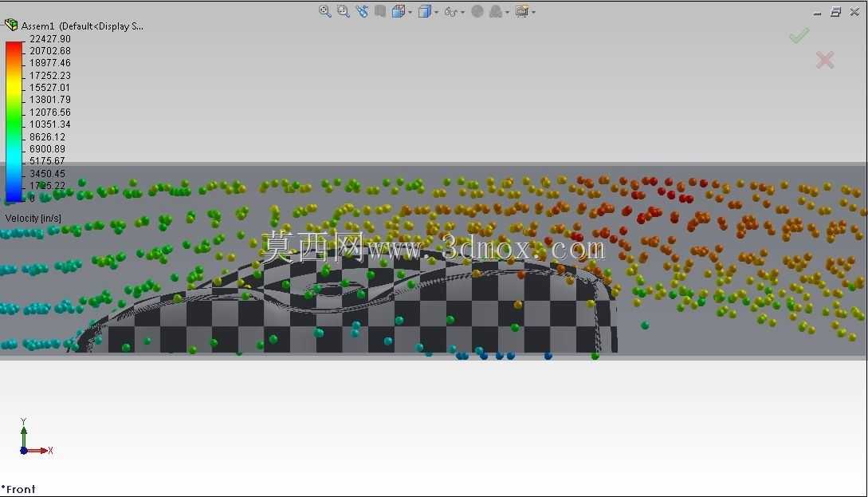Click the legend value 8626.12

click(47, 137)
